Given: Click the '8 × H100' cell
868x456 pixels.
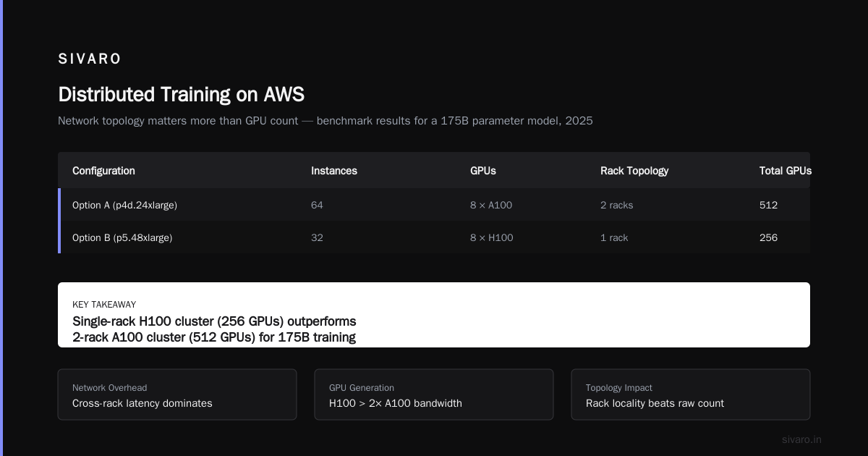Looking at the screenshot, I should 492,237.
